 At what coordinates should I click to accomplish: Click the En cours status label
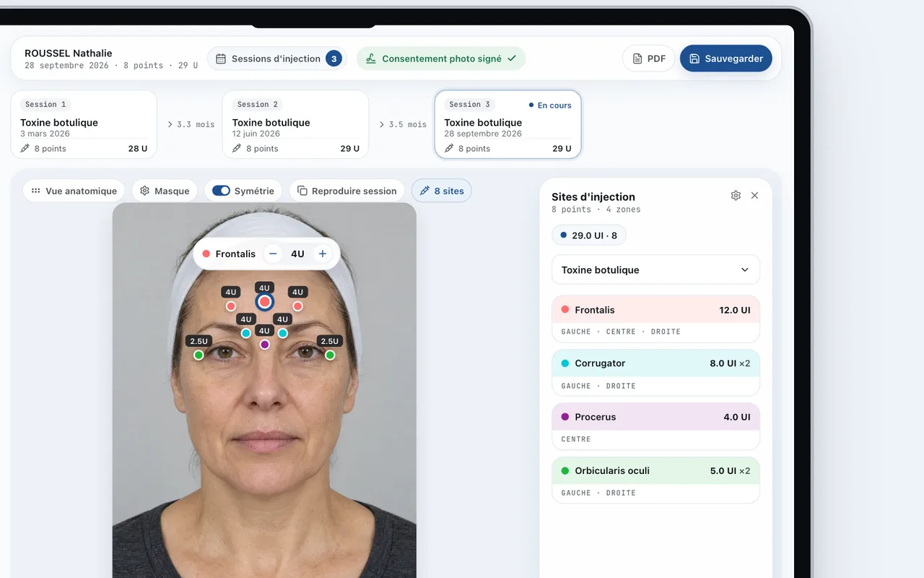click(550, 105)
